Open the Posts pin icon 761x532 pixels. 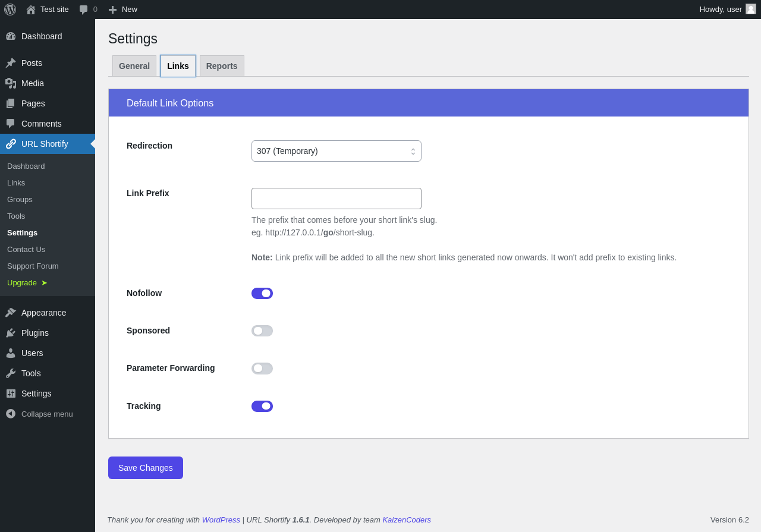(x=11, y=63)
